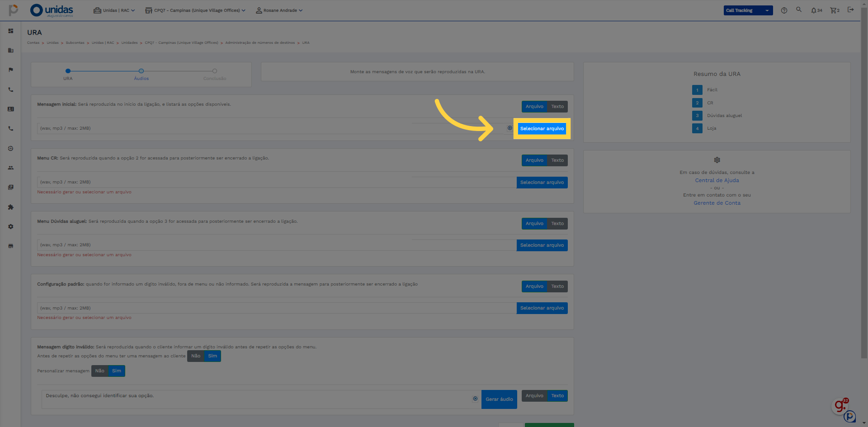Viewport: 868px width, 427px height.
Task: Play the invalid digit message audio icon
Action: (475, 399)
